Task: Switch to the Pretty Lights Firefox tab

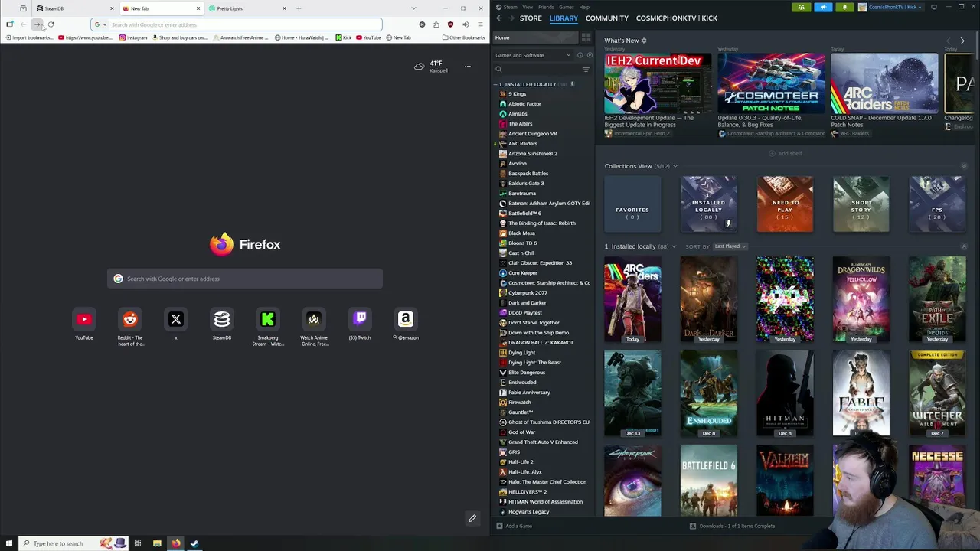Action: [x=247, y=8]
